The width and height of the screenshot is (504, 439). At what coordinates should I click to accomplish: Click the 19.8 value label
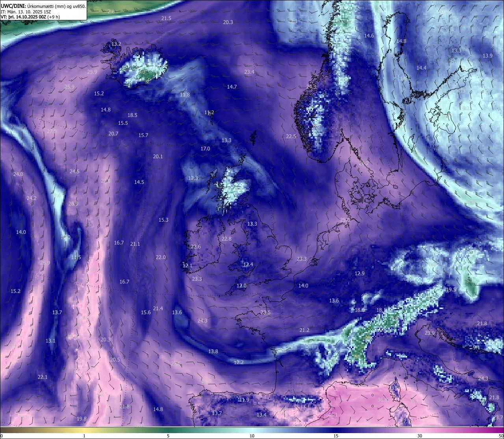(x=82, y=419)
